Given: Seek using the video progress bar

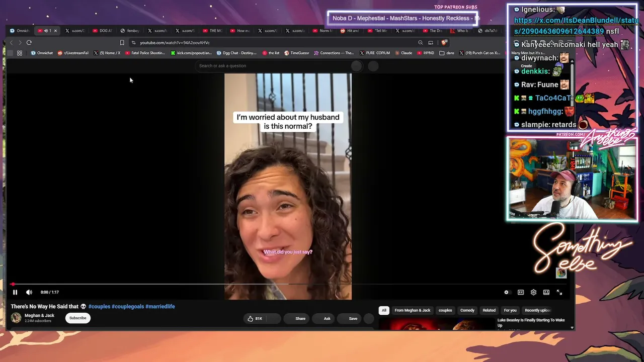Looking at the screenshot, I should coord(287,284).
